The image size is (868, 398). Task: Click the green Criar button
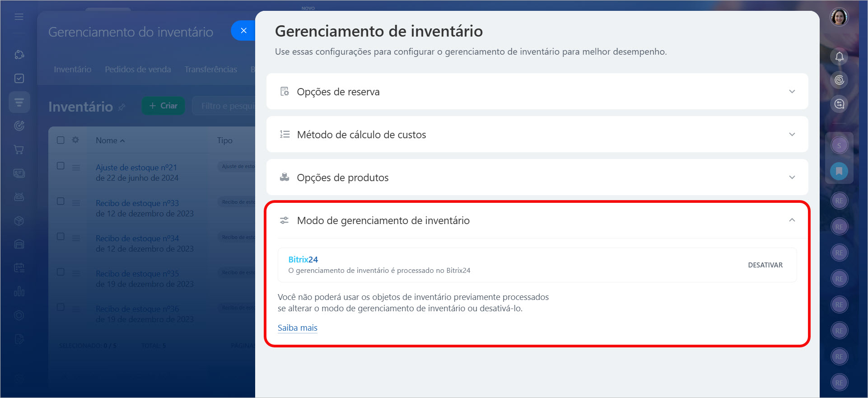pyautogui.click(x=163, y=106)
